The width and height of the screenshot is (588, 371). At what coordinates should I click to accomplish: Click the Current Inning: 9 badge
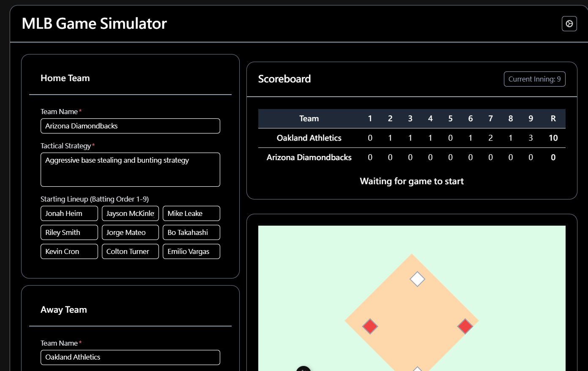[535, 79]
